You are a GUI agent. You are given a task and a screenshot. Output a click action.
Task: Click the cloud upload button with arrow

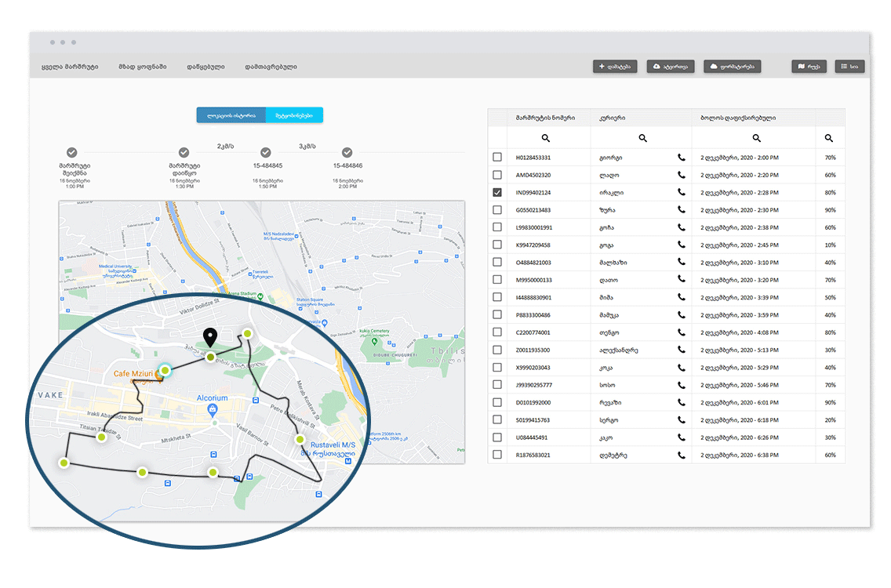[671, 67]
